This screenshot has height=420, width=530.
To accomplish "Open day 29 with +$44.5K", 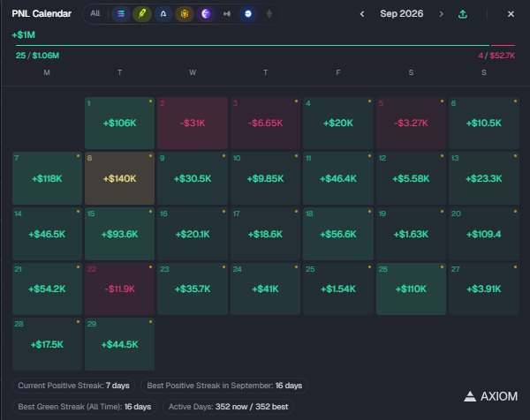I will pos(119,344).
